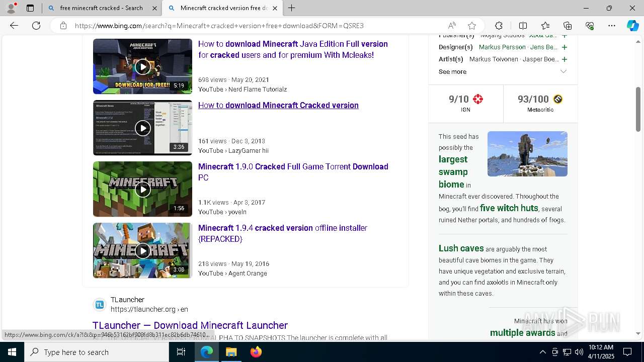Open the Markus Toivonen artist link
The width and height of the screenshot is (644, 362).
point(494,59)
